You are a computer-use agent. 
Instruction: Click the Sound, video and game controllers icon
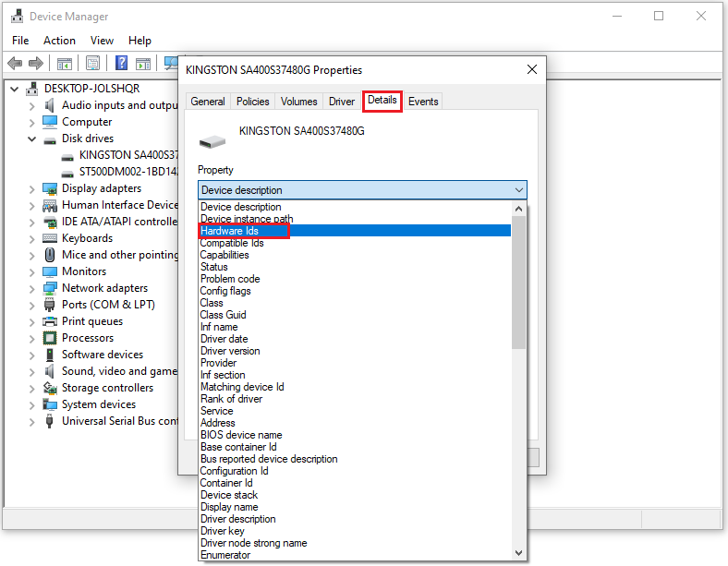tap(49, 371)
